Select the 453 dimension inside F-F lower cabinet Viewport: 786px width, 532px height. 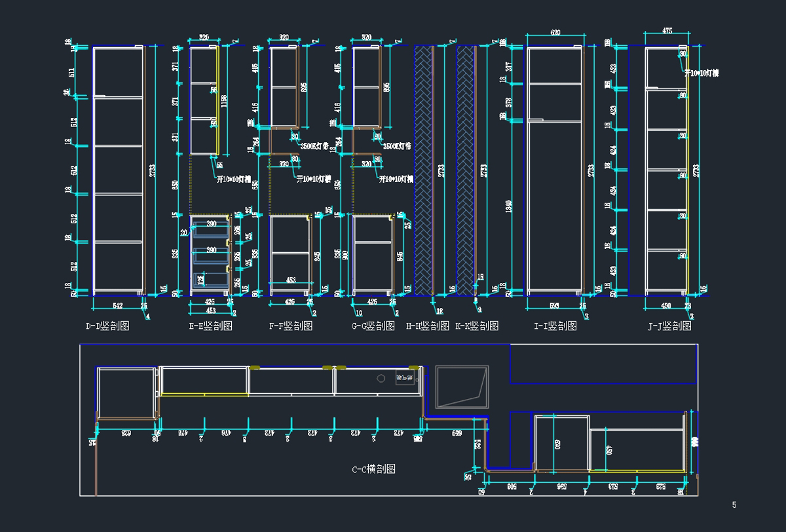pos(290,280)
